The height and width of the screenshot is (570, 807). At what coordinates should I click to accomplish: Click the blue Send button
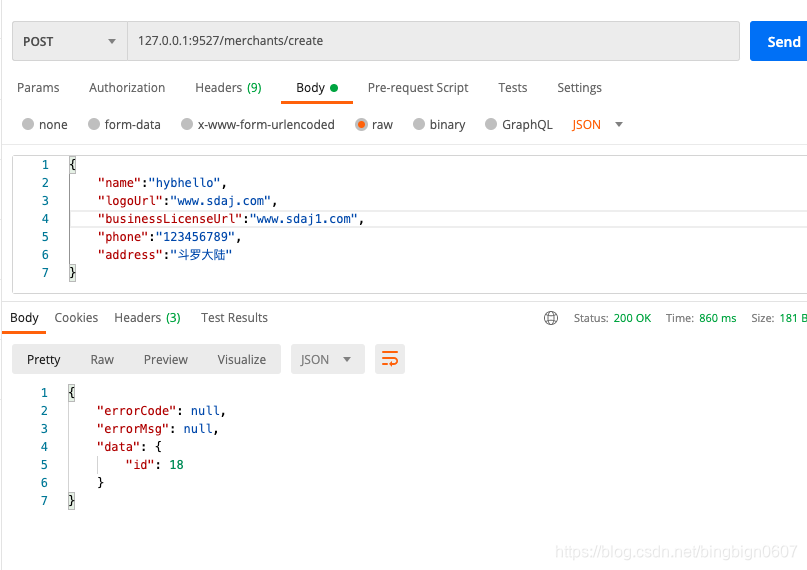(x=778, y=41)
